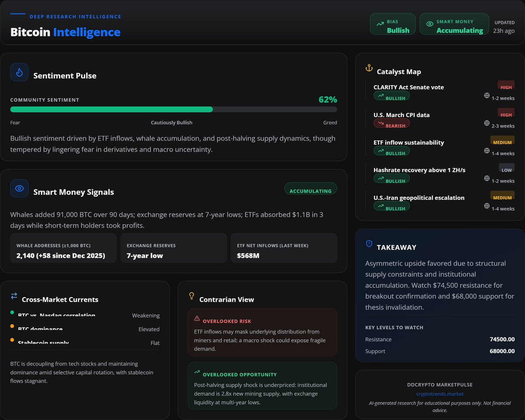Click the Updated 23h ago timestamp

(504, 27)
